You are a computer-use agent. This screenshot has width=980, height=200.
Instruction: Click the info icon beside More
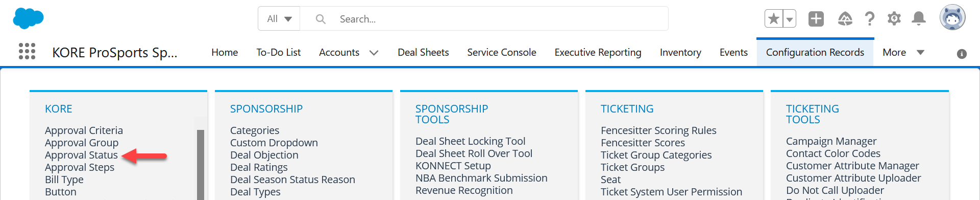(962, 54)
